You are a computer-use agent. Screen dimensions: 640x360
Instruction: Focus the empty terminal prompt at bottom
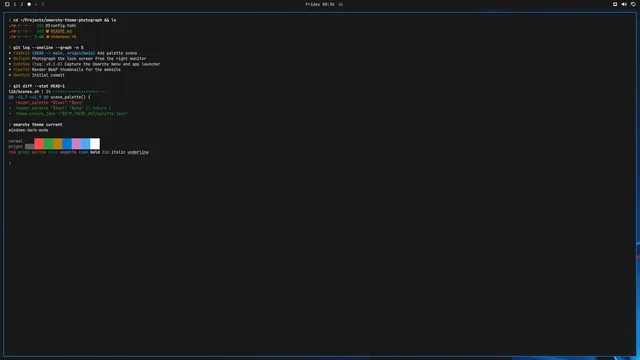click(x=10, y=163)
